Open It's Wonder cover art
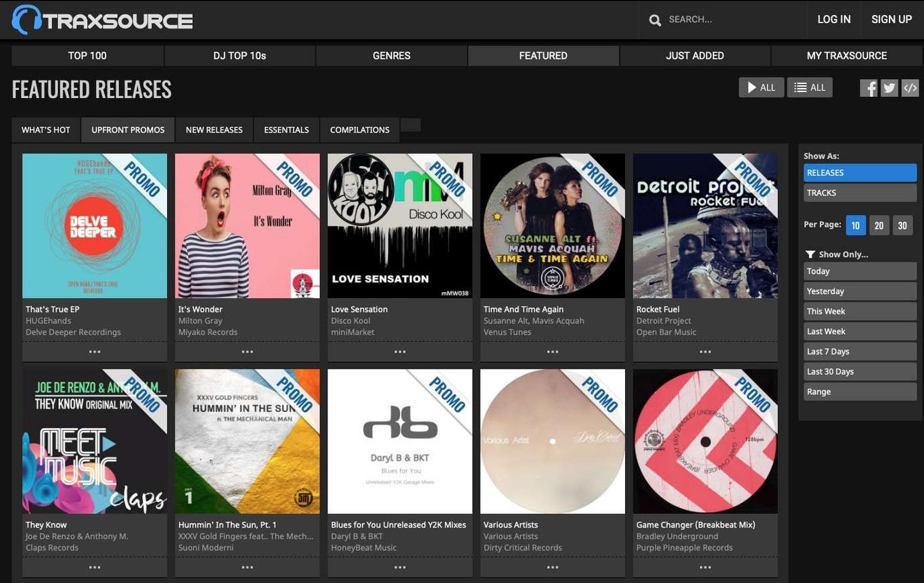This screenshot has width=924, height=583. coord(248,226)
